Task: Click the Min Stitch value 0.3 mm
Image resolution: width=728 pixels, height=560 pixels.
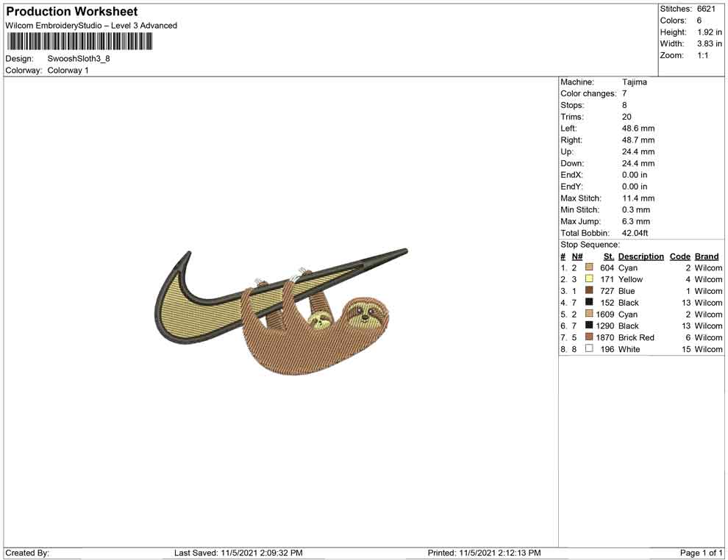Action: click(636, 209)
